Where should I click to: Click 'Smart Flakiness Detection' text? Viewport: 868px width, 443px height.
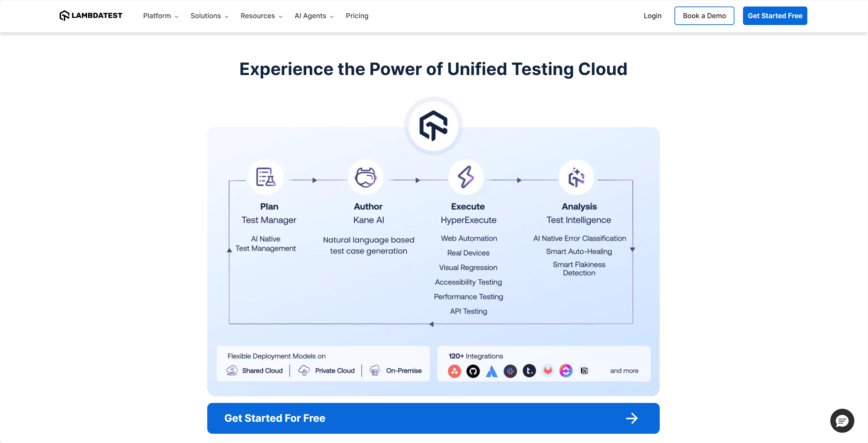coord(579,269)
